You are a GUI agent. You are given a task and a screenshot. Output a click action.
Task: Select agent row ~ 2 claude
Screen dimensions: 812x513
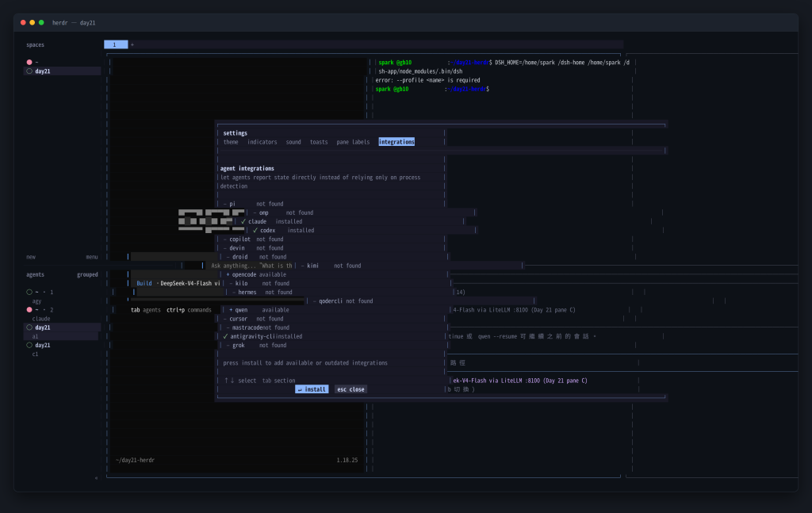click(62, 314)
